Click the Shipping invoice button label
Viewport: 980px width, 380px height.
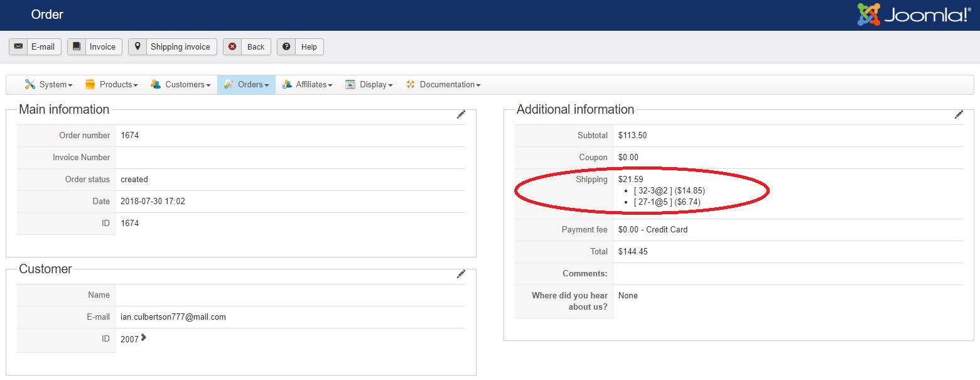(x=180, y=46)
